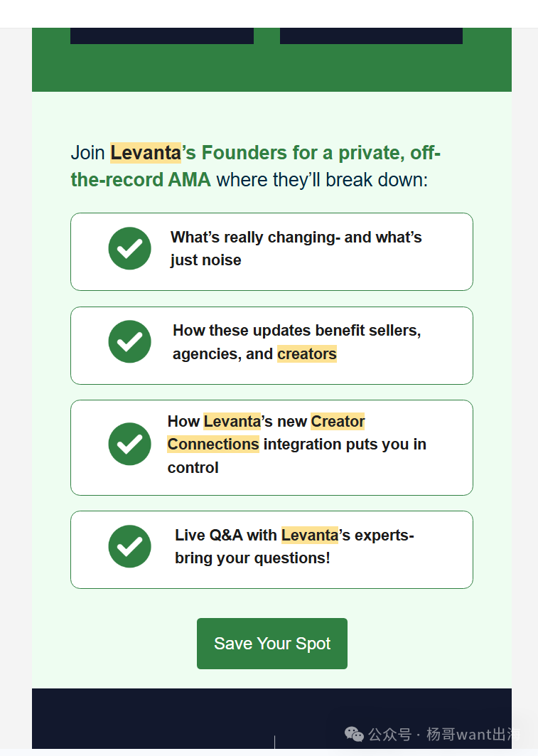The width and height of the screenshot is (538, 756).
Task: Click highlighted Levanta in Live Q&A card
Action: pyautogui.click(x=310, y=536)
